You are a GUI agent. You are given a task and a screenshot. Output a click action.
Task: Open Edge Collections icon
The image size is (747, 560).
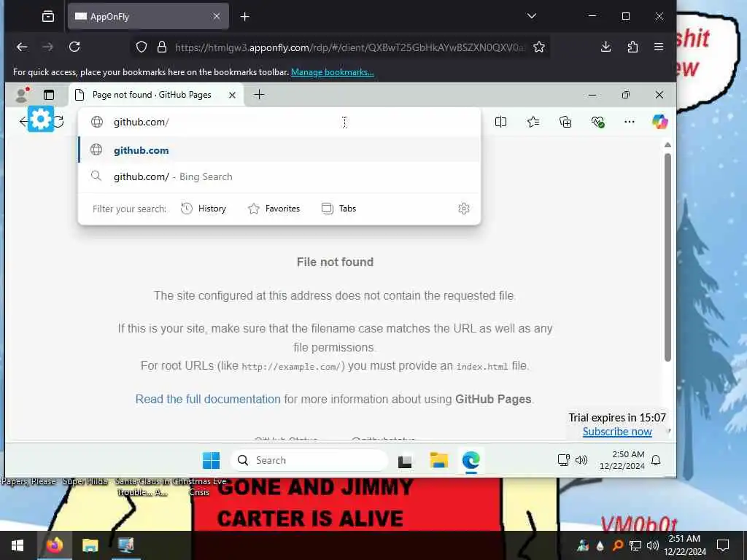(565, 122)
